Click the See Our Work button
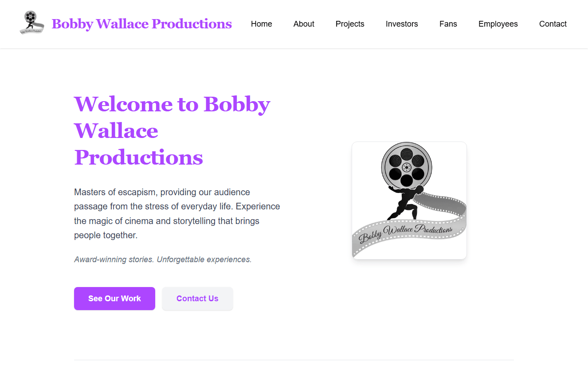Screen dimensions: 588x366 [x=114, y=299]
